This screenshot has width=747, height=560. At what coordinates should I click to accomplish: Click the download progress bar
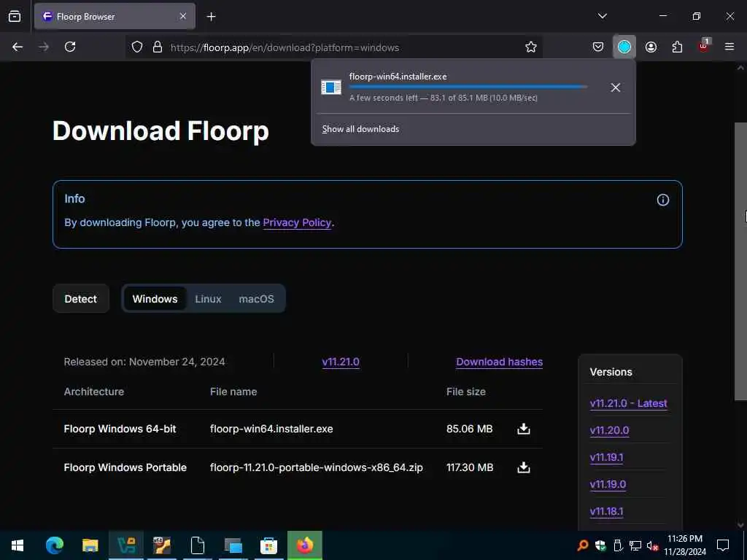tap(468, 87)
